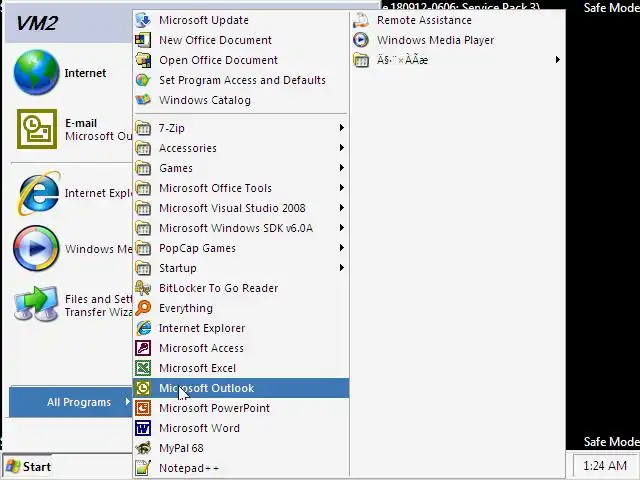Image resolution: width=640 pixels, height=480 pixels.
Task: Click the BitLocker To Go Reader icon
Action: point(143,288)
